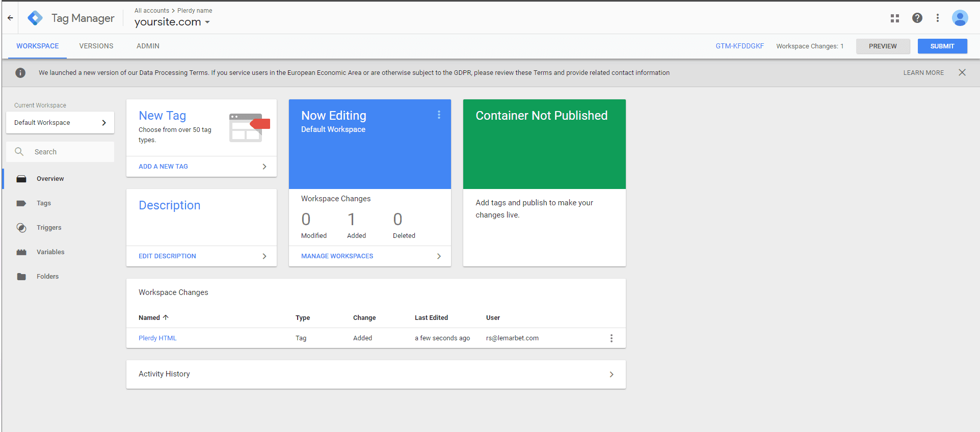The height and width of the screenshot is (432, 980).
Task: Click All accounts breadcrumb
Action: (152, 11)
